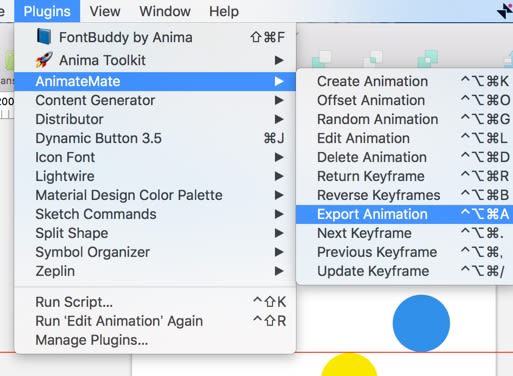This screenshot has width=513, height=376.
Task: Choose AnimateMate menu entry
Action: coord(155,81)
